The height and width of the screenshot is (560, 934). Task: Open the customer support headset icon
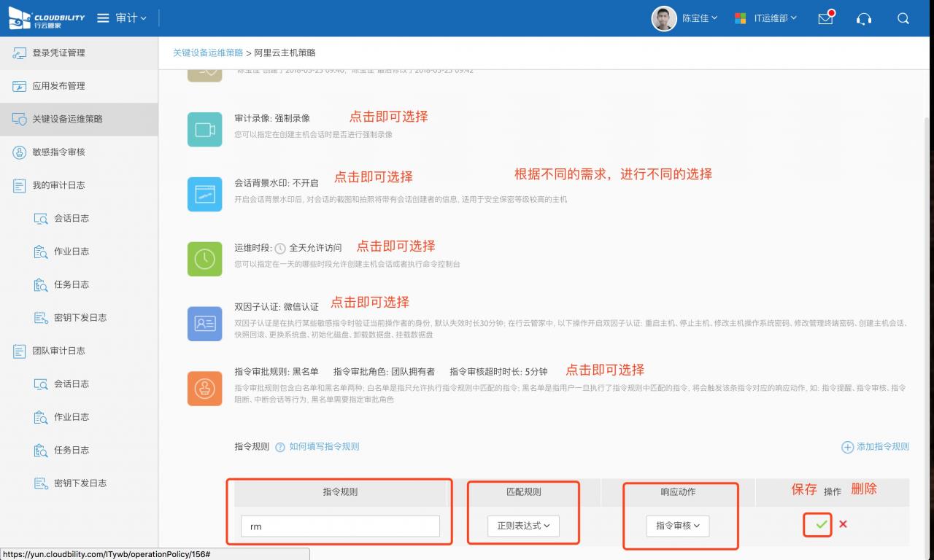(x=864, y=19)
